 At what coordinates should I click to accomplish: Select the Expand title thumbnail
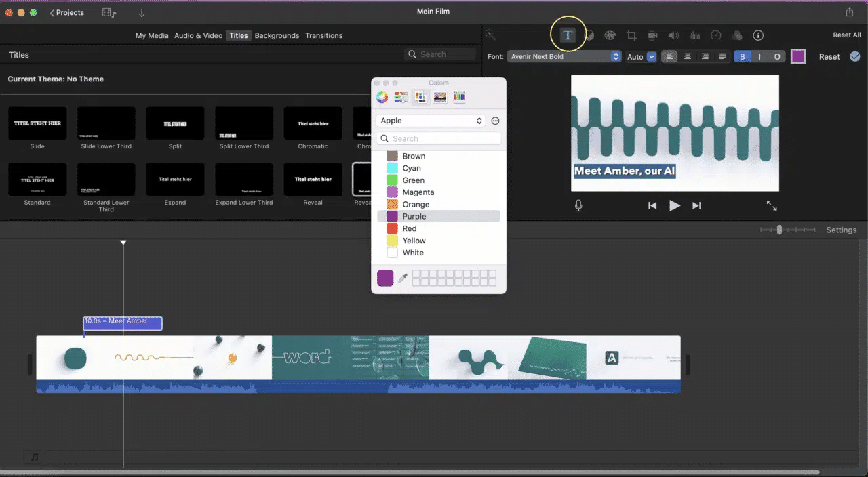click(x=175, y=180)
